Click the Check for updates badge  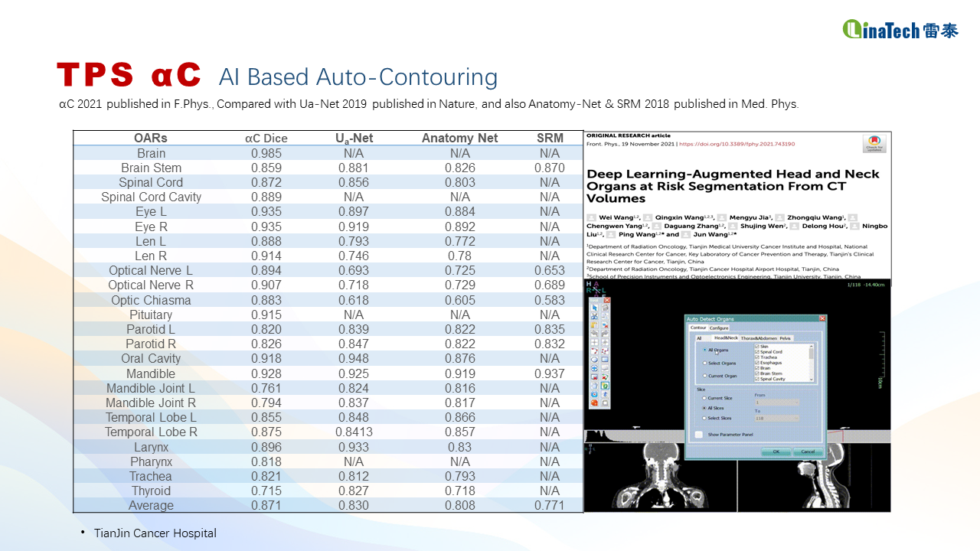(x=873, y=144)
